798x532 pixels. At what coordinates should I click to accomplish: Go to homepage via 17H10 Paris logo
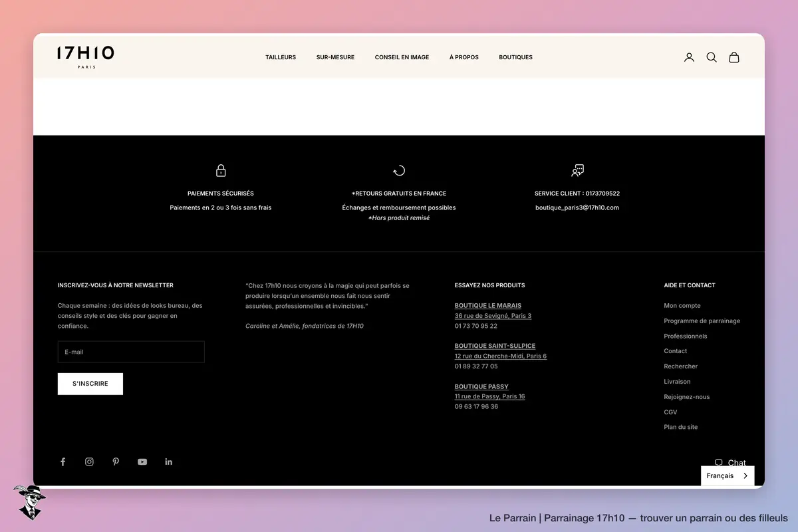(x=86, y=57)
